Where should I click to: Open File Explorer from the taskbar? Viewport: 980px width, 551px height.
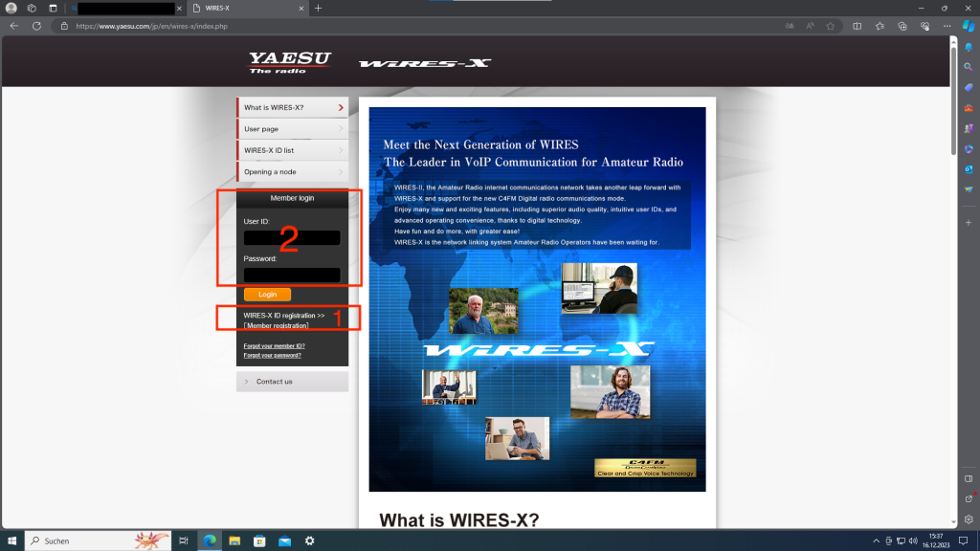coord(234,540)
